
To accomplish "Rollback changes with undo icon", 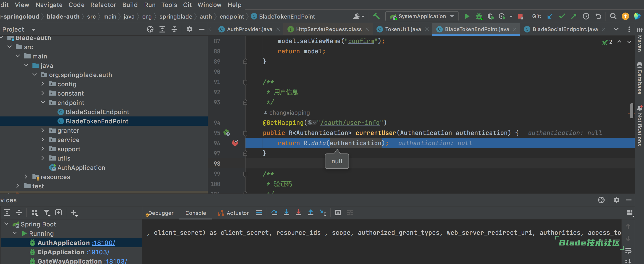I will [598, 16].
